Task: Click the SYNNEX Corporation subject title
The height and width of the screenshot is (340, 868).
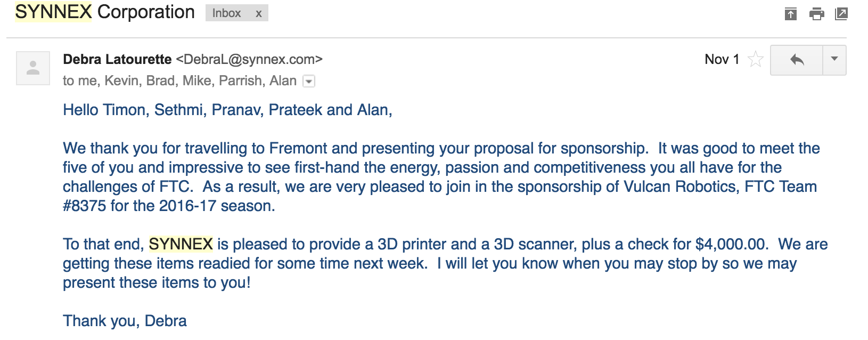Action: (105, 12)
